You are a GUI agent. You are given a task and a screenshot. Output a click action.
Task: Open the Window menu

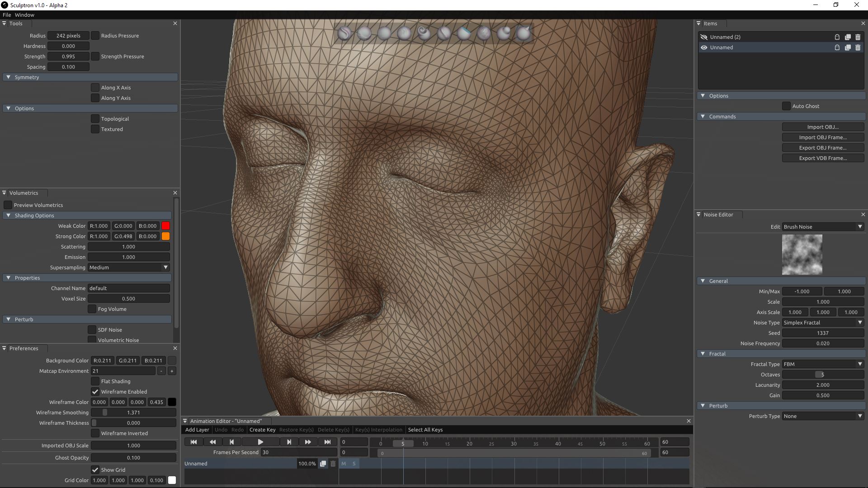(x=24, y=15)
